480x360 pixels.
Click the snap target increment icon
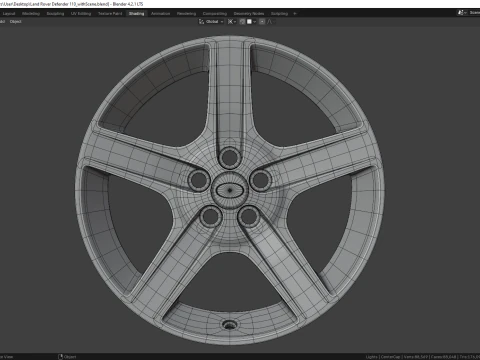(x=249, y=22)
